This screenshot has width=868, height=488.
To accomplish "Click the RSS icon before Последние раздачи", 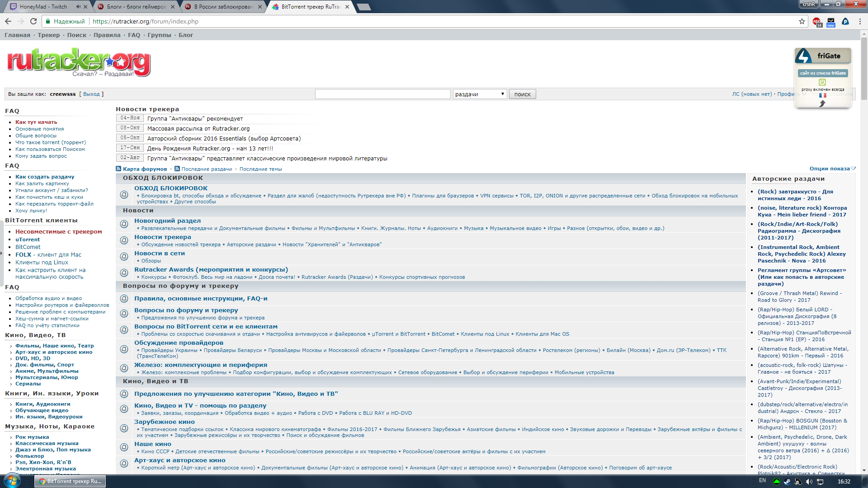I will click(x=177, y=169).
